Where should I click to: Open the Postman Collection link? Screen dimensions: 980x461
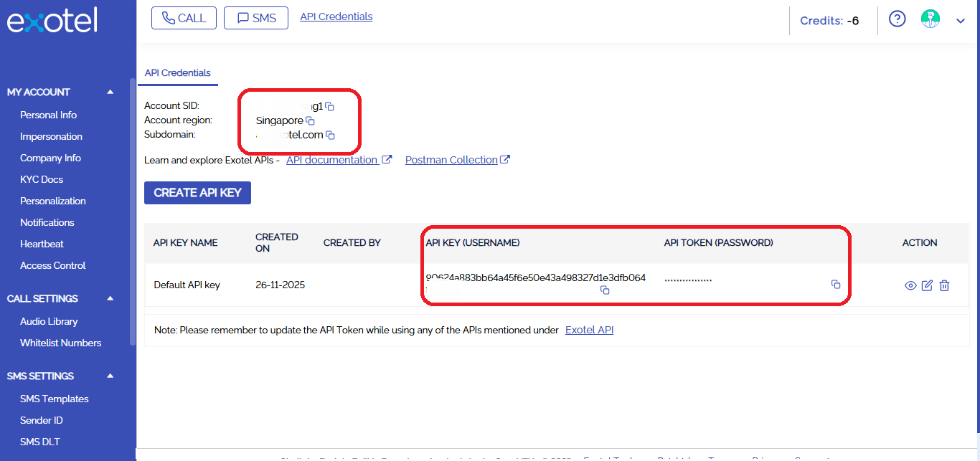click(x=451, y=160)
